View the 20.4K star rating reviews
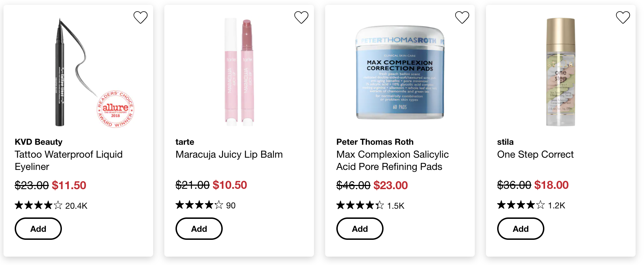644x265 pixels. click(51, 205)
